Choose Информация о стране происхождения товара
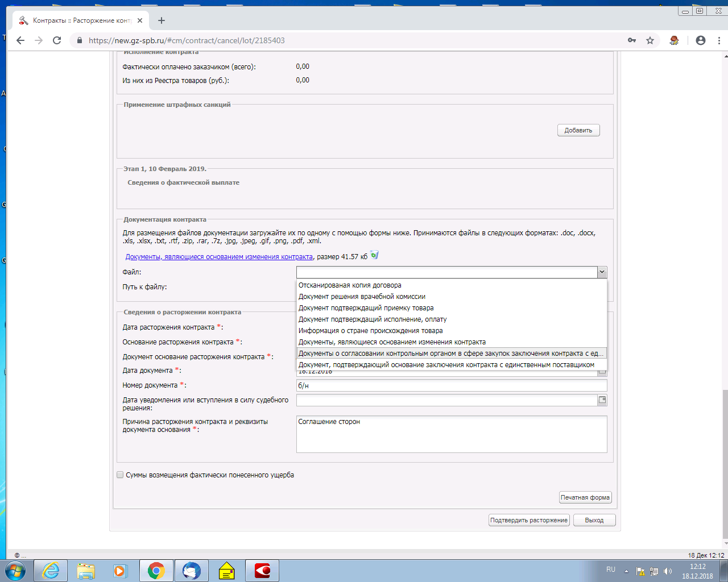The height and width of the screenshot is (582, 728). [x=452, y=331]
